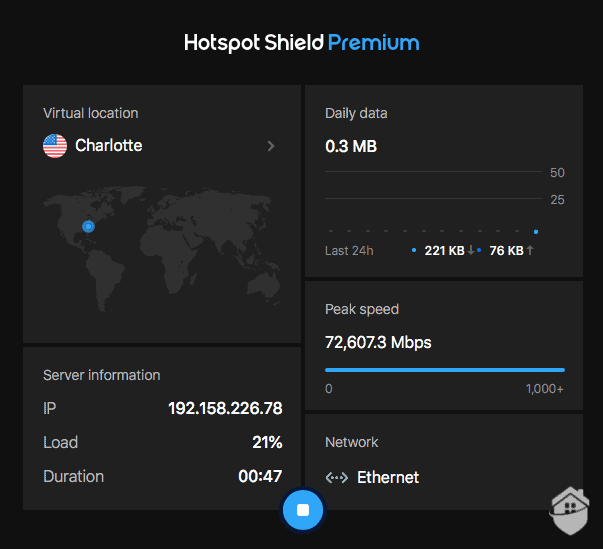Viewport: 603px width, 549px height.
Task: Click the Premium label in the title
Action: pyautogui.click(x=373, y=43)
